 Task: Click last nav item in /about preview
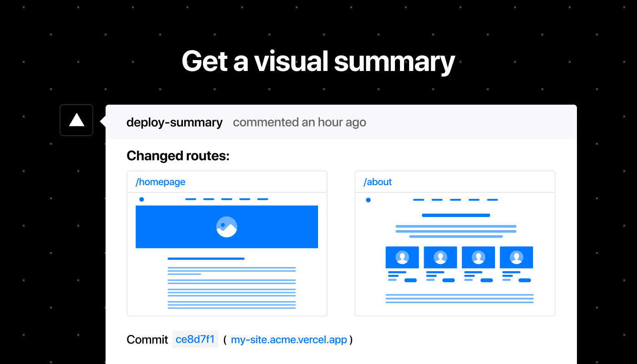coord(492,200)
